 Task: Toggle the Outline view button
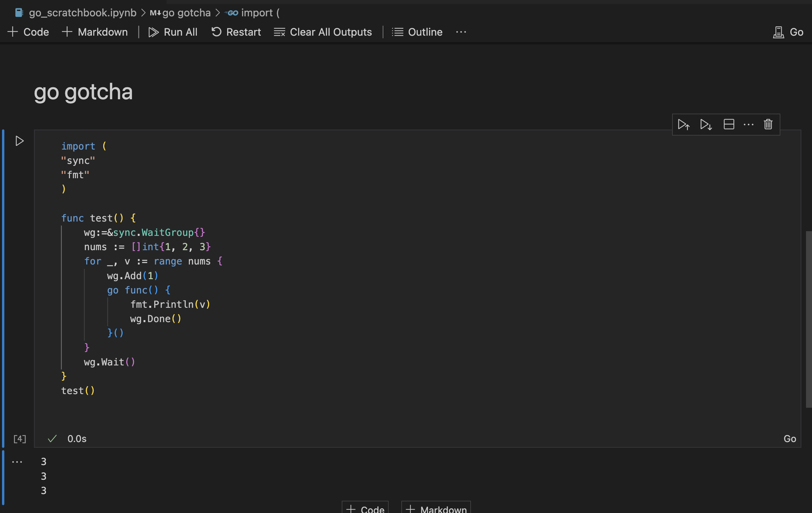tap(417, 32)
